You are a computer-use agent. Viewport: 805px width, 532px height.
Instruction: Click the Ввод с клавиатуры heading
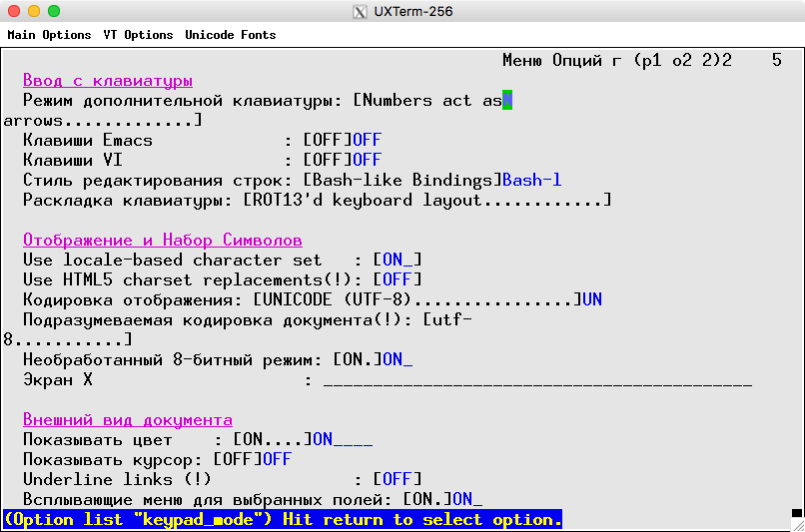pos(107,80)
